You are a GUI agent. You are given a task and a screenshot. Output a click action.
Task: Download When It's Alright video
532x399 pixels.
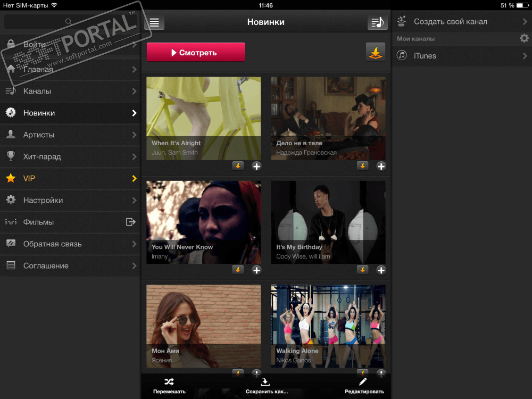tap(238, 166)
